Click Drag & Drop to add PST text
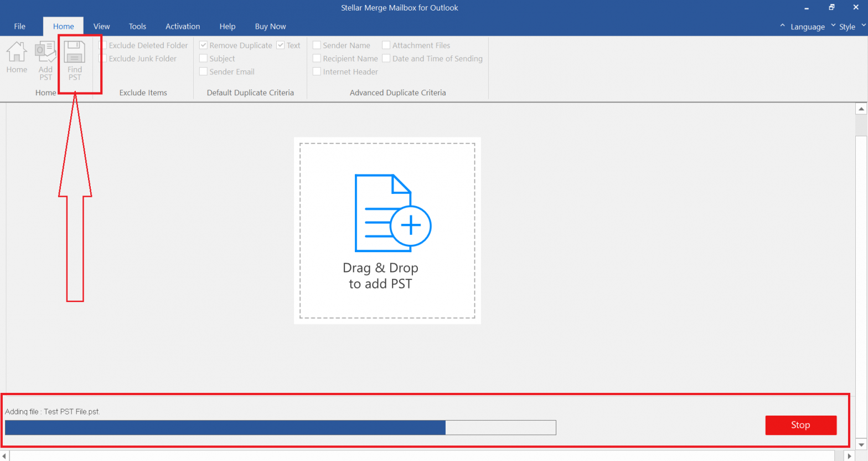This screenshot has height=461, width=868. pyautogui.click(x=381, y=276)
